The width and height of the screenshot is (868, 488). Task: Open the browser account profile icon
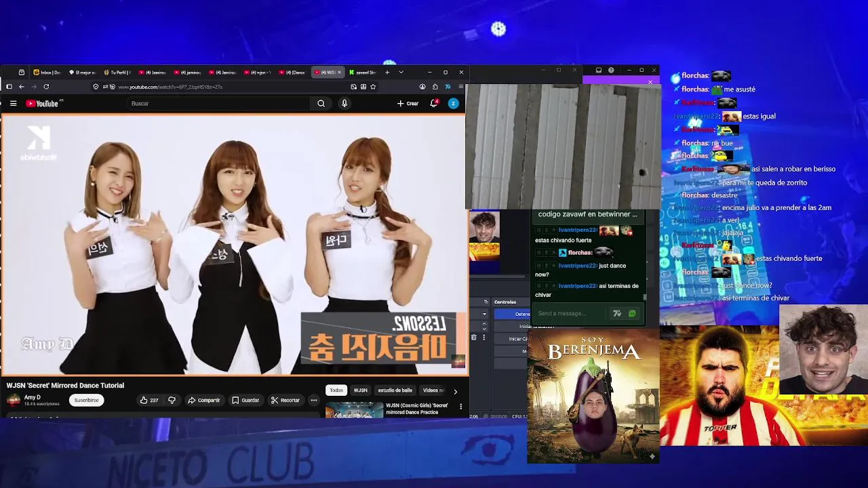422,87
